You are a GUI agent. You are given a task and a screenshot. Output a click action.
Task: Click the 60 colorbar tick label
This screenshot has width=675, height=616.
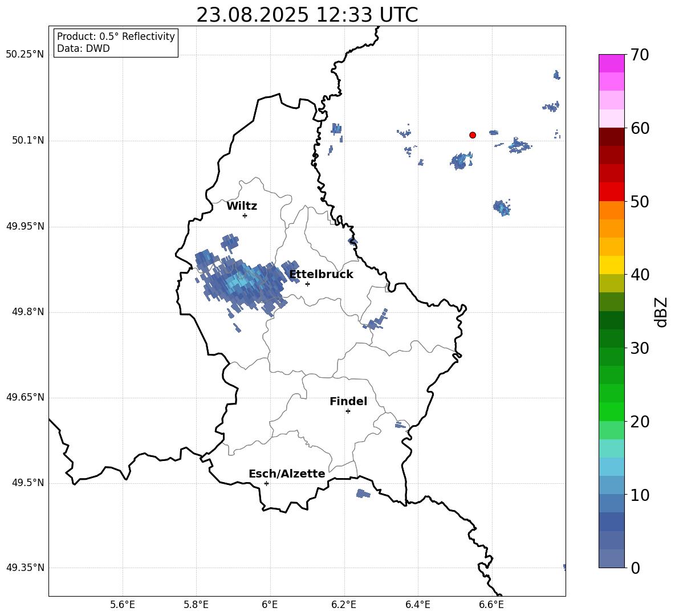pos(640,128)
